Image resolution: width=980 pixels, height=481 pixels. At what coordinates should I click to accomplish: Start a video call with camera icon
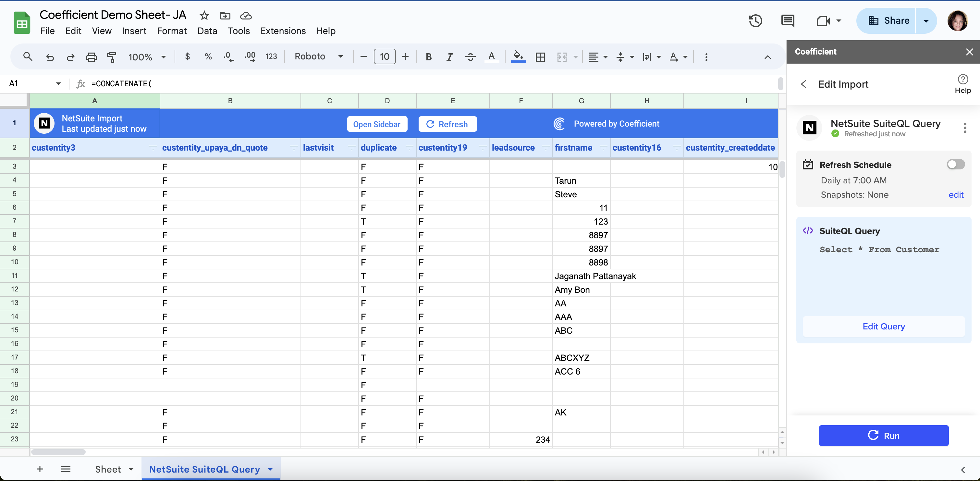click(x=823, y=20)
